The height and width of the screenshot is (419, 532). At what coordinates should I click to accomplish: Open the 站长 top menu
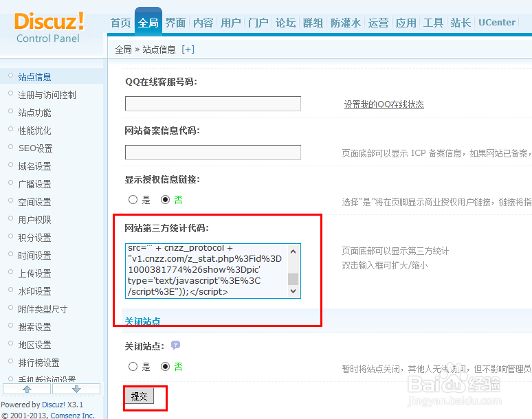pos(461,23)
